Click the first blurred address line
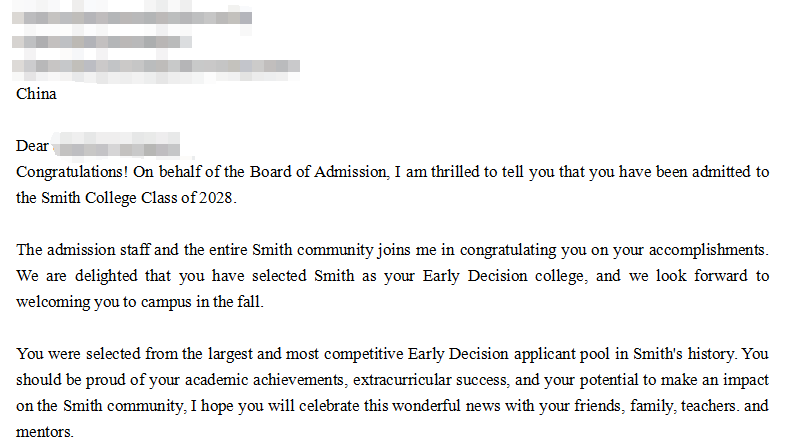 tap(132, 17)
